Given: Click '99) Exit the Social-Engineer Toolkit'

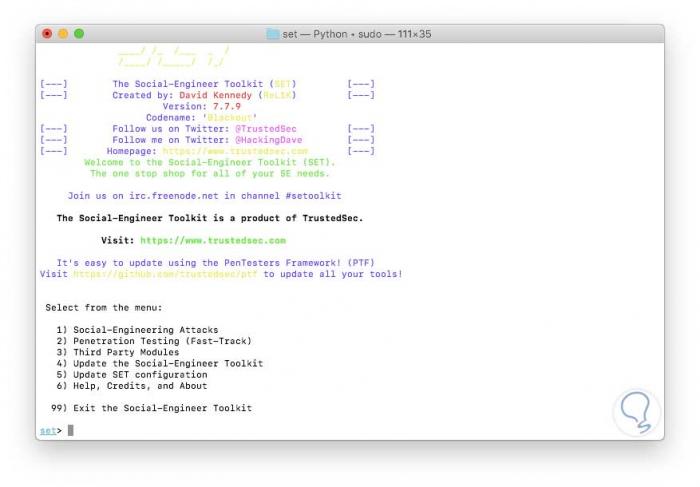Looking at the screenshot, I should (x=151, y=408).
